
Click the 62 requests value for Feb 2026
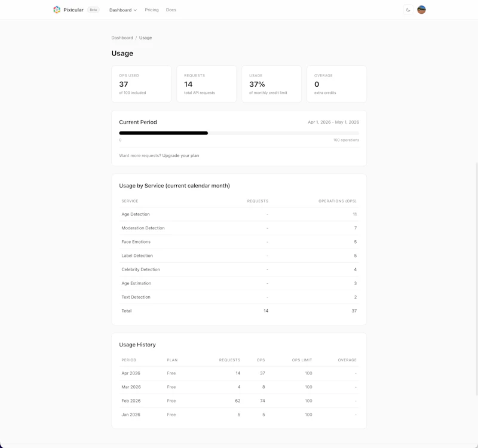coord(238,401)
